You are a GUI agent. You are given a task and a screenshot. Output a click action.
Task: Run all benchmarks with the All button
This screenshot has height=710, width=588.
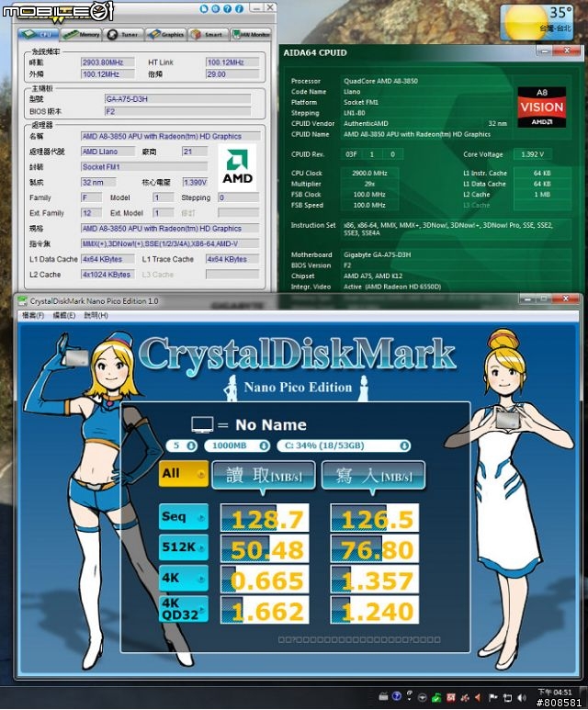tap(184, 474)
